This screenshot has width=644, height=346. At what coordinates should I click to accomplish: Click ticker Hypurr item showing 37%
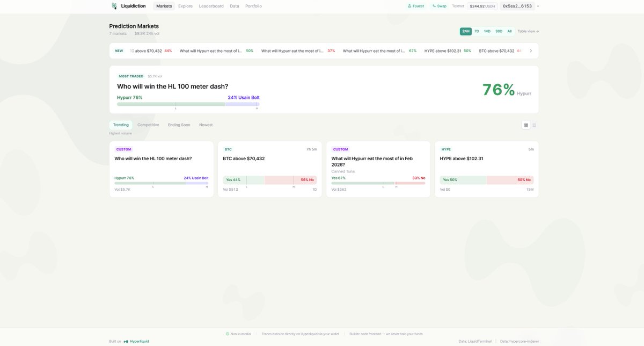tap(298, 51)
